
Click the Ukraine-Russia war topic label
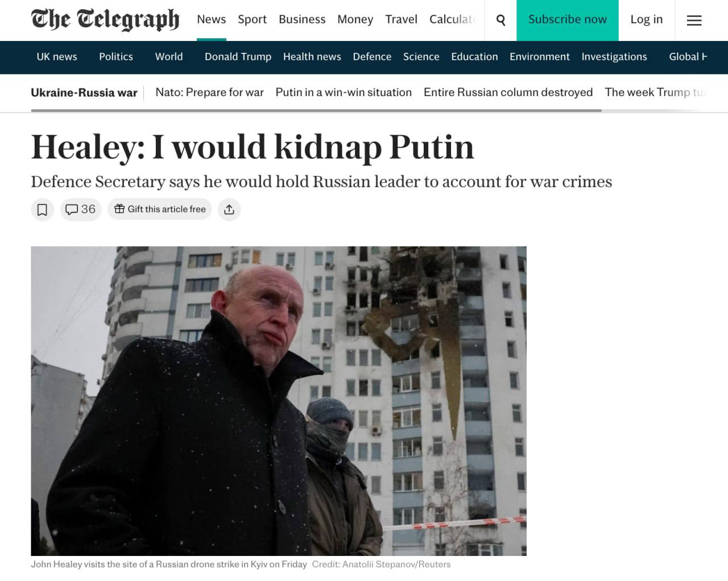tap(84, 93)
